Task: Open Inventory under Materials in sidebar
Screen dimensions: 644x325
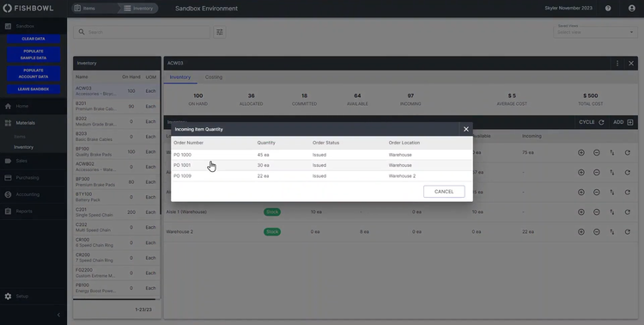Action: click(23, 147)
